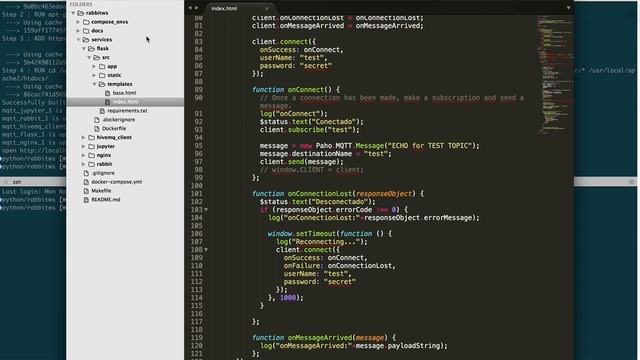Open .gitignore in the sidebar
640x360 pixels.
coord(103,173)
